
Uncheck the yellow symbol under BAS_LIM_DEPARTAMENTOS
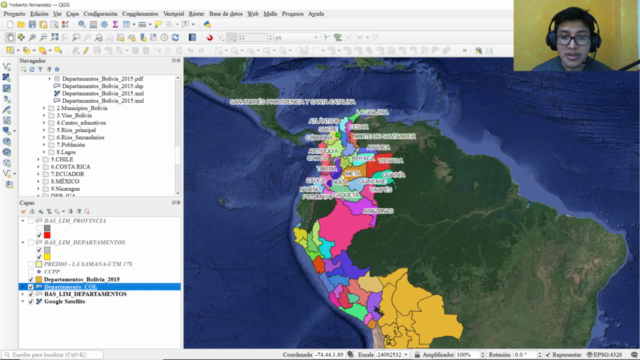(39, 257)
